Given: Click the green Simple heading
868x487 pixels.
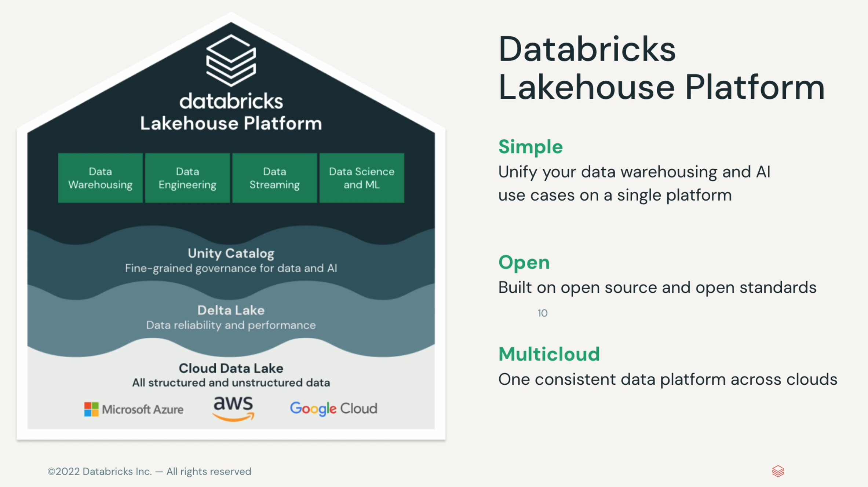Looking at the screenshot, I should pos(530,147).
